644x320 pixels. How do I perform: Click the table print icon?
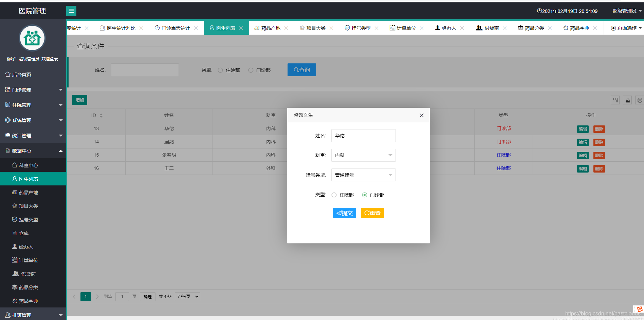[640, 100]
